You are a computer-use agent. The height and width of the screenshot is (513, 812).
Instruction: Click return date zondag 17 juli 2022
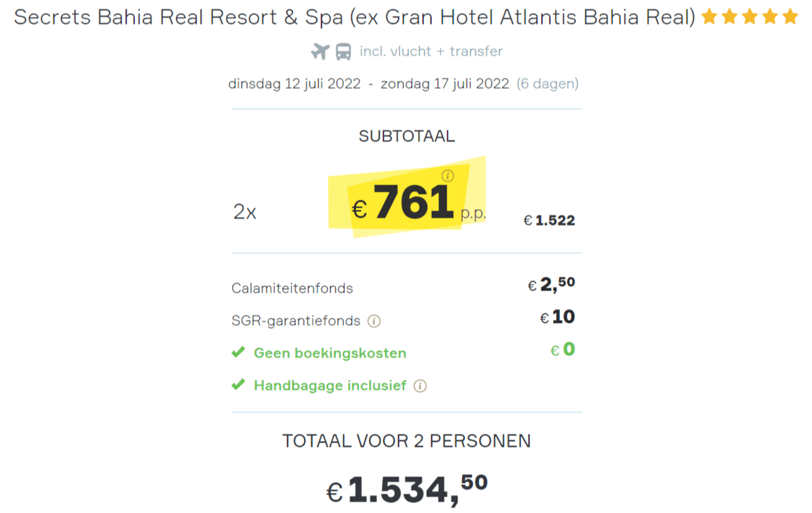445,84
